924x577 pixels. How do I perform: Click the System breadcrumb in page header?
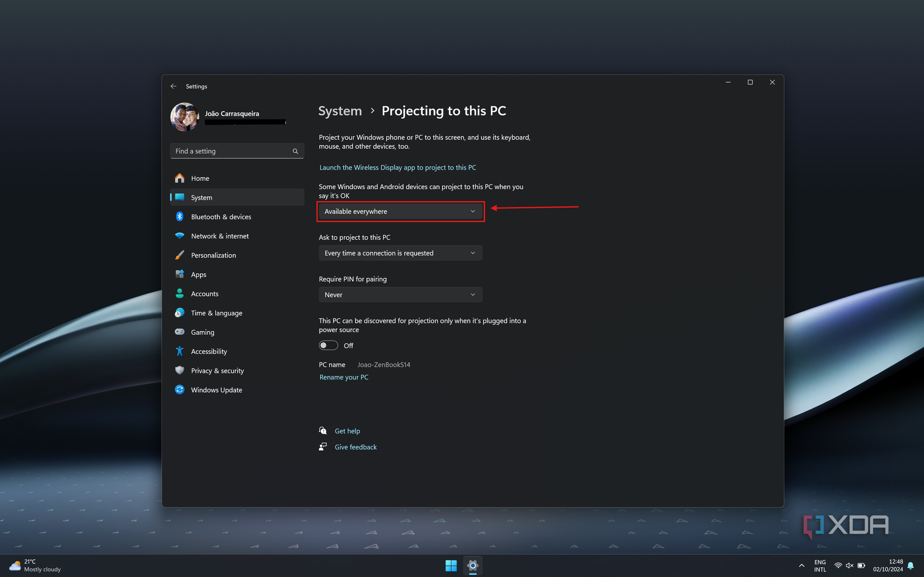340,111
